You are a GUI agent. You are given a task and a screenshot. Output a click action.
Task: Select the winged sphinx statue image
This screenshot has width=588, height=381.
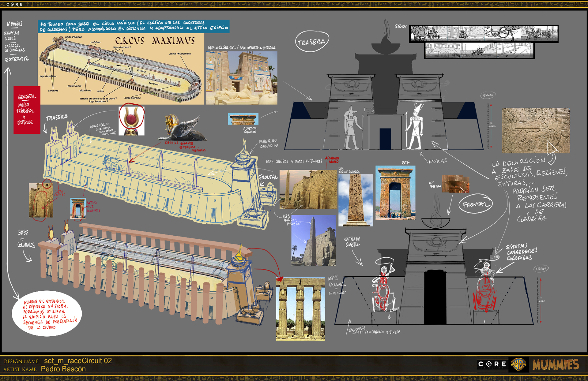(182, 128)
